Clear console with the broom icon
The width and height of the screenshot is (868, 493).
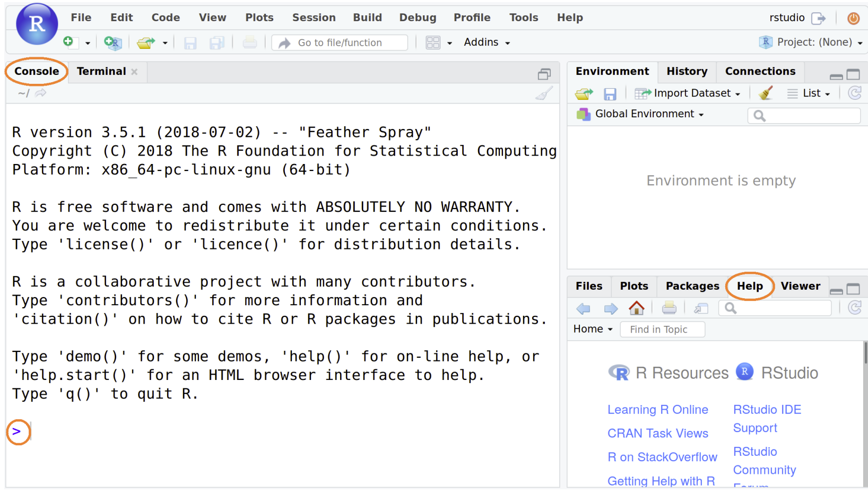(544, 93)
